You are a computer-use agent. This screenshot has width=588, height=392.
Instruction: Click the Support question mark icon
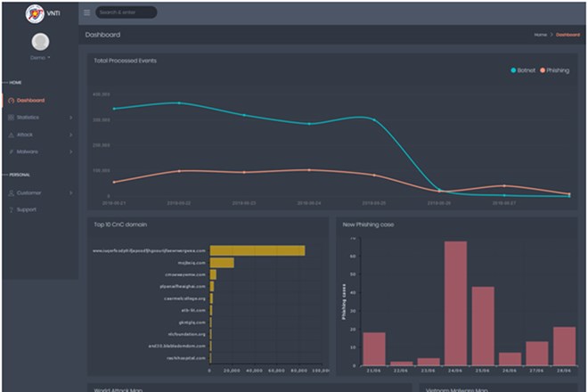click(x=11, y=209)
